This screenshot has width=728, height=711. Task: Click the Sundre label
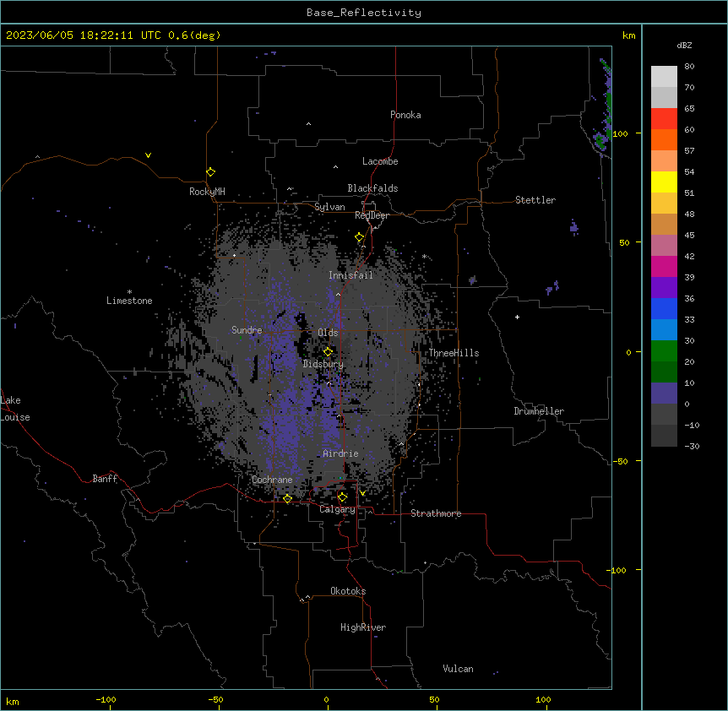247,330
